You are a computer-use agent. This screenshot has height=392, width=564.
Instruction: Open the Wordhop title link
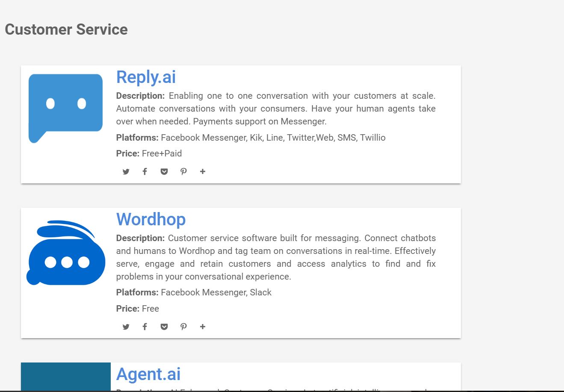[151, 219]
